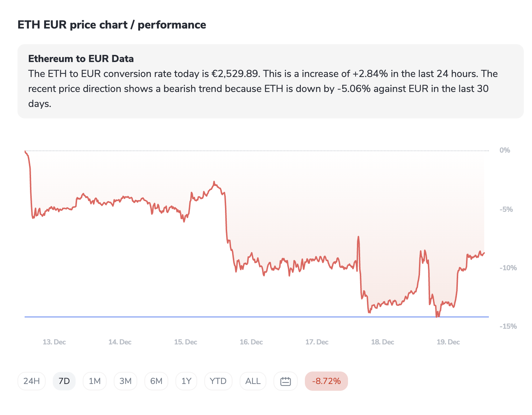Click the Ethereum to EUR Data heading
This screenshot has height=415, width=532.
click(x=81, y=59)
